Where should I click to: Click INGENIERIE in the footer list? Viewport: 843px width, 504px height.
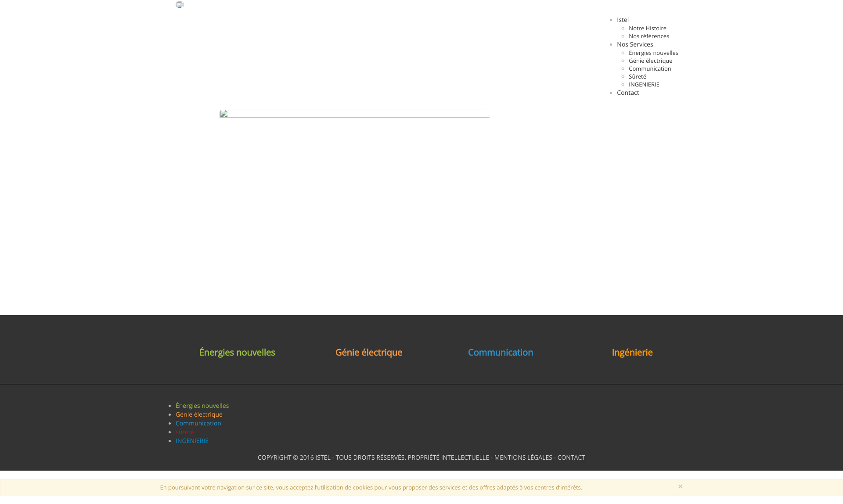coord(192,441)
